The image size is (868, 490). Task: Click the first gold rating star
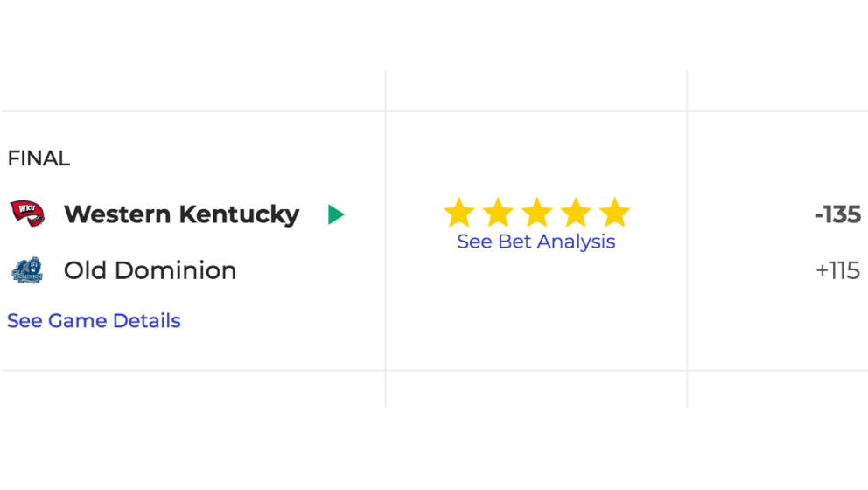[459, 213]
